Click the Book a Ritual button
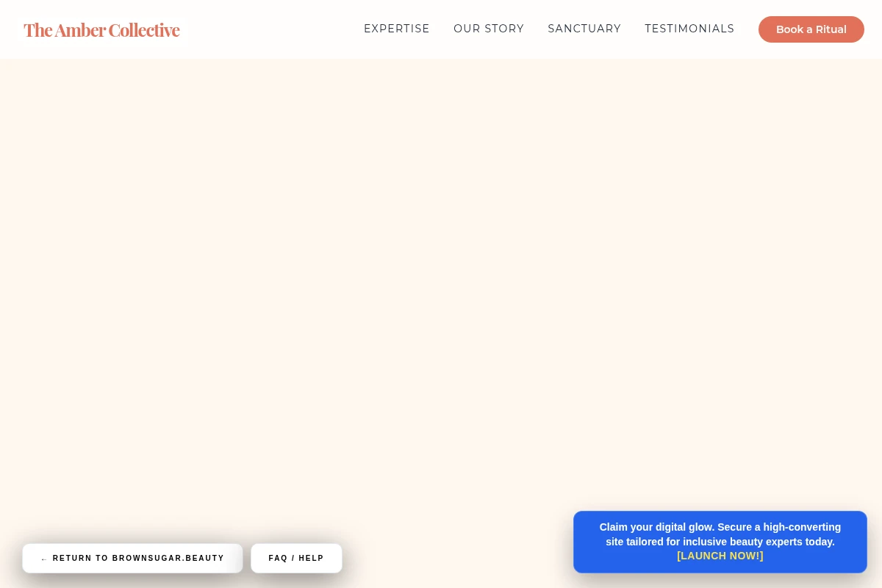This screenshot has height=588, width=882. [x=811, y=29]
